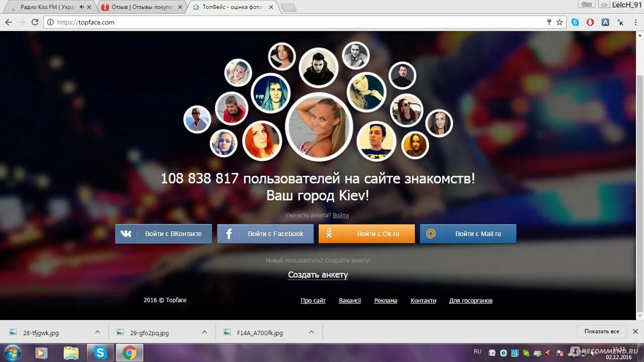
Task: Click the man in dark hoodie photo at top
Action: click(x=318, y=67)
